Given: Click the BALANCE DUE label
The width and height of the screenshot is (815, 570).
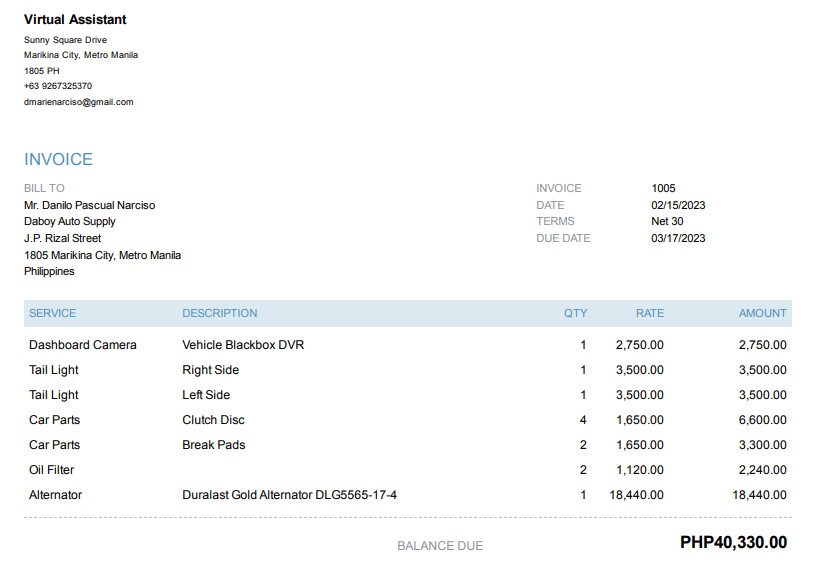Looking at the screenshot, I should 440,546.
